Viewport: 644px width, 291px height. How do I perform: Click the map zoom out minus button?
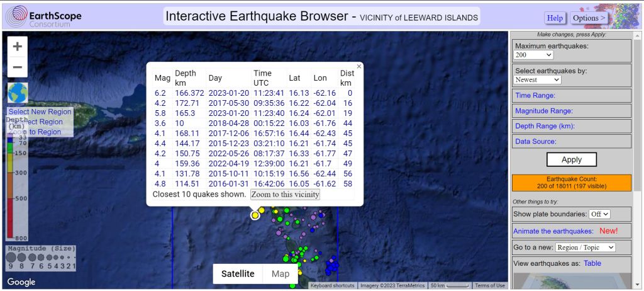[18, 67]
